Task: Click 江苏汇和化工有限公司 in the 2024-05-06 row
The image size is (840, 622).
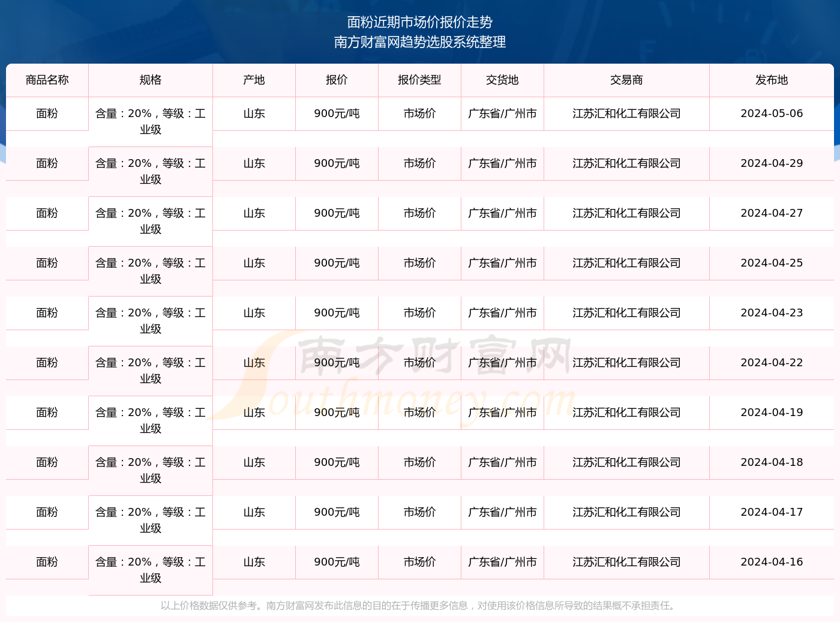Action: 627,113
